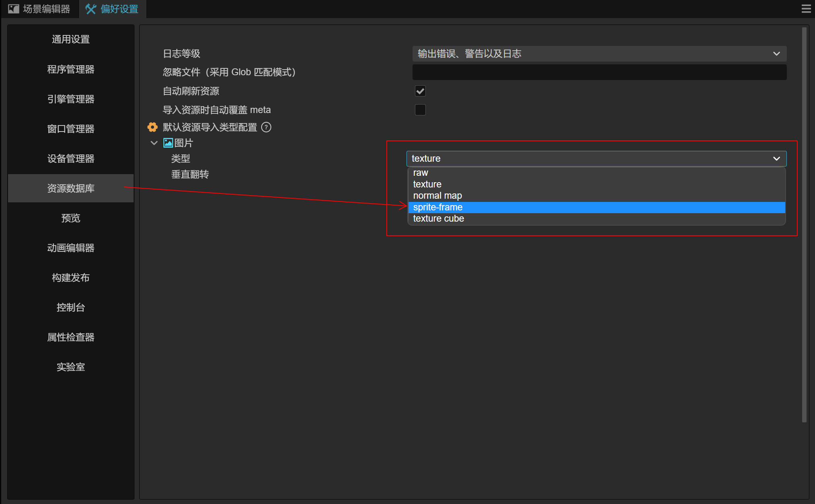Click the orange gear icon beside 默认资源导入类型配置
815x504 pixels.
(153, 127)
